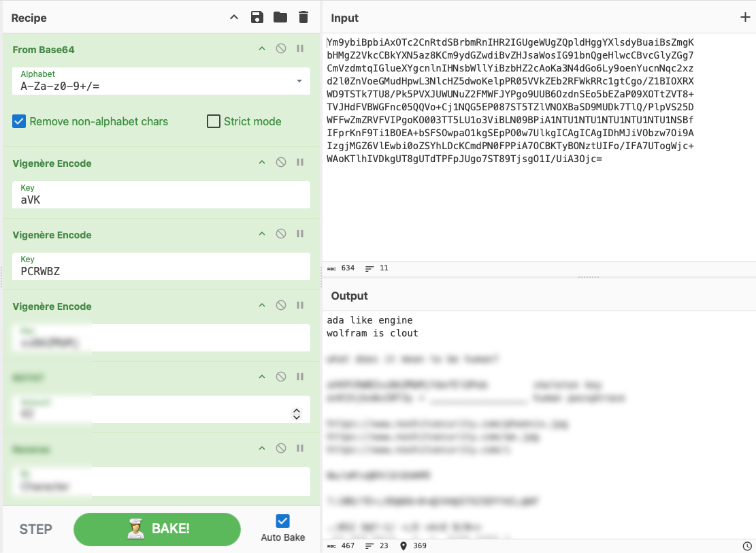Click the aVK Vigenère key field
The height and width of the screenshot is (553, 756).
pyautogui.click(x=161, y=195)
